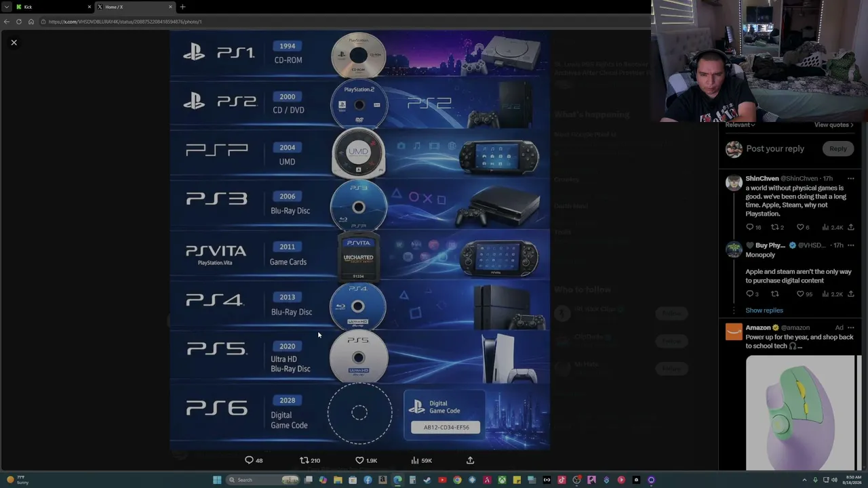Share ShinChven's comment
The image size is (868, 488).
coord(850,227)
